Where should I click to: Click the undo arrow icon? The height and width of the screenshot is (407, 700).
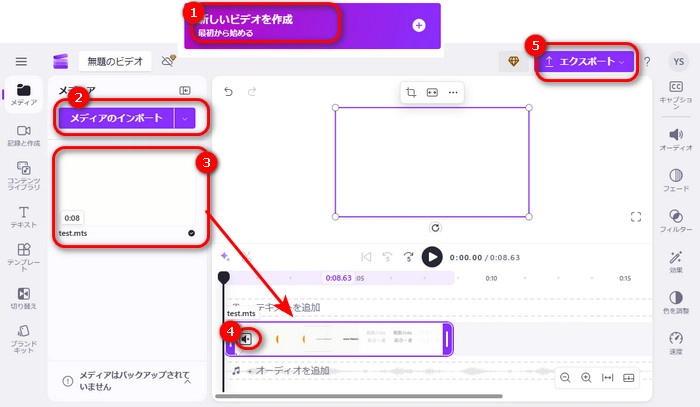[x=228, y=92]
